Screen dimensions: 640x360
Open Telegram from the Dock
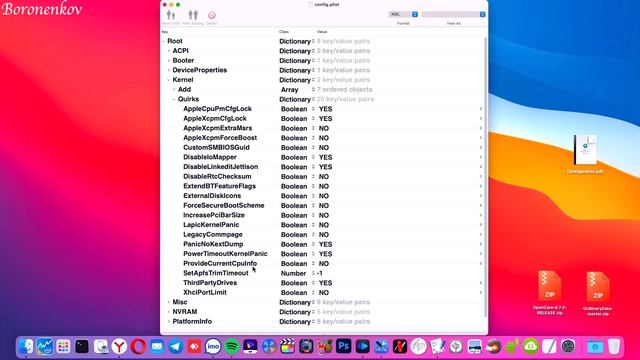(176, 347)
